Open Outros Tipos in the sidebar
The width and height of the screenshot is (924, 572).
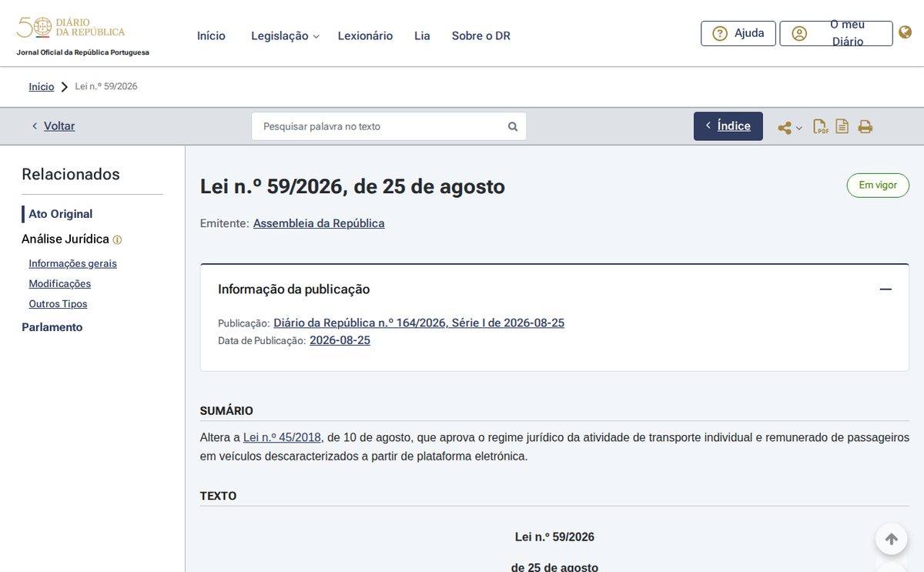coord(59,304)
